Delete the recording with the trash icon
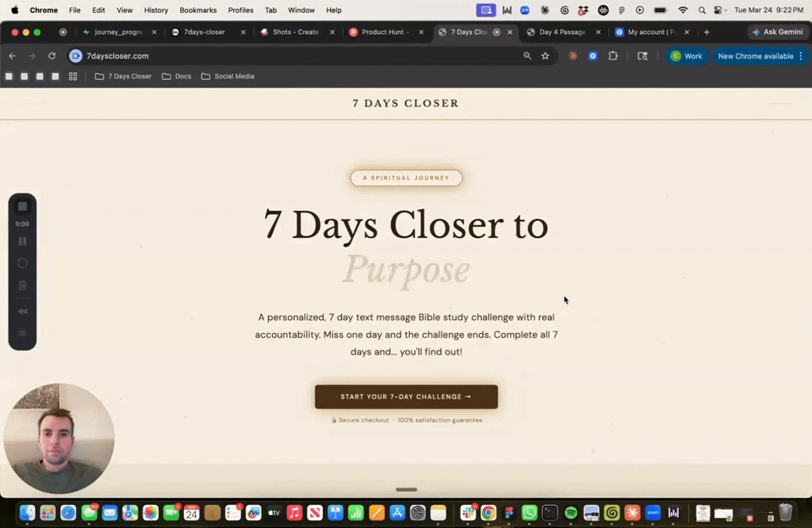 point(22,285)
